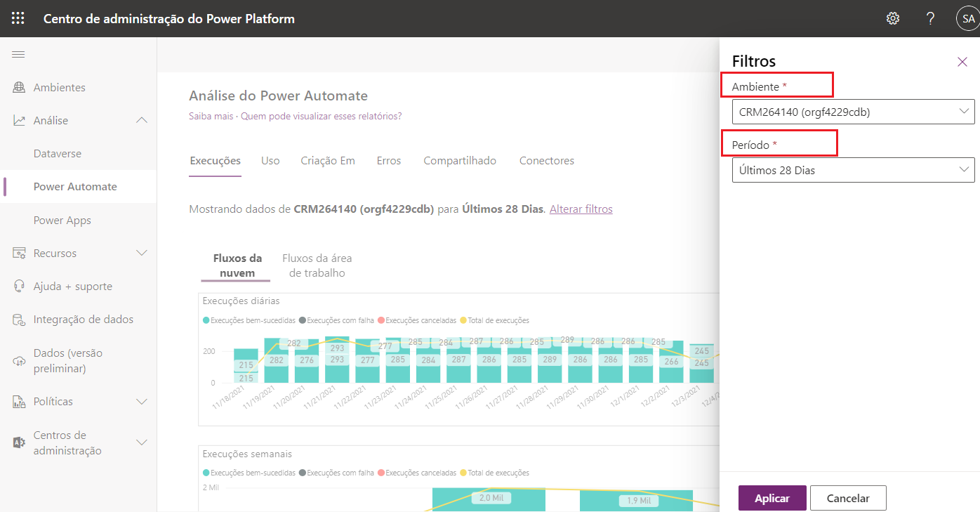Click Total de execuções legend in weekly chart

pyautogui.click(x=494, y=473)
